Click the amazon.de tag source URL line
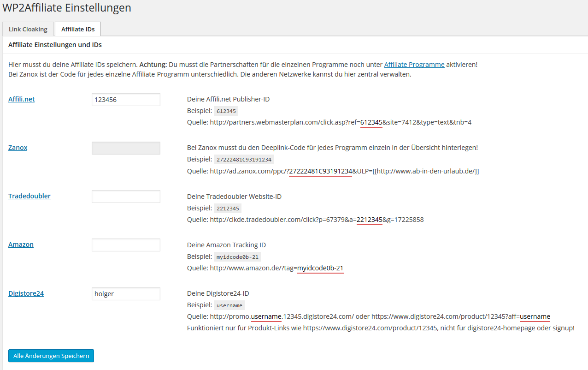 [x=265, y=268]
